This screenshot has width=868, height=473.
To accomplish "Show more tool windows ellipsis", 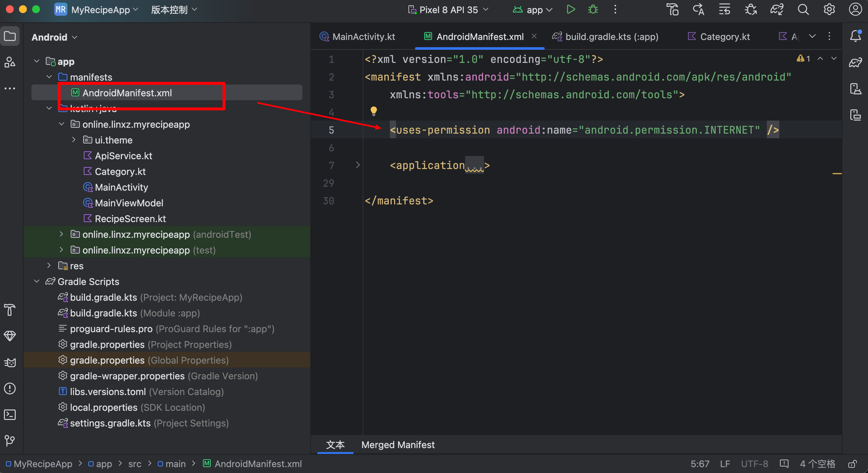I will click(10, 88).
